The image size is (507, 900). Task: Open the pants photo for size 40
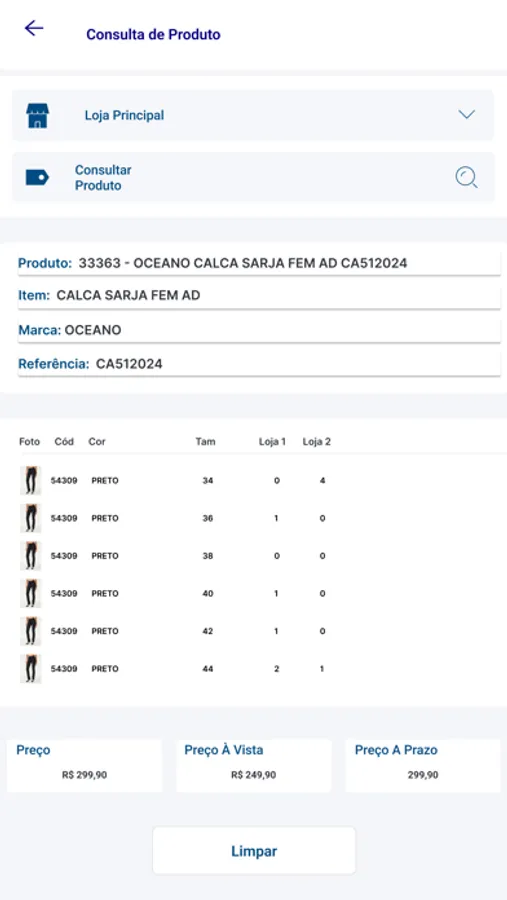tap(30, 593)
